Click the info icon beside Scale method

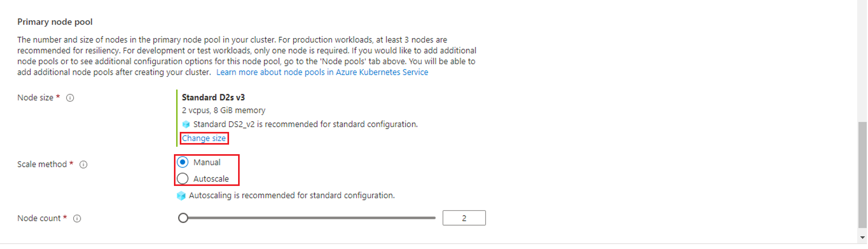click(x=83, y=165)
